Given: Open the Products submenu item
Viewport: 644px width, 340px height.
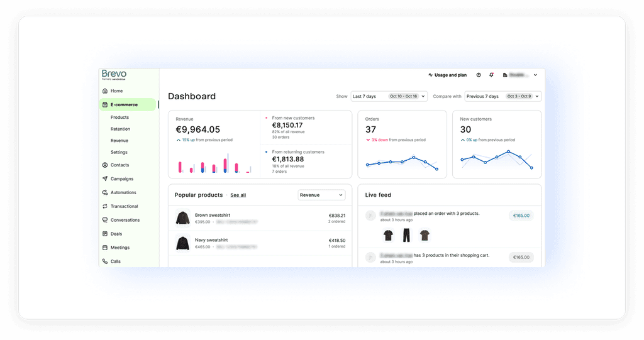Looking at the screenshot, I should point(119,118).
